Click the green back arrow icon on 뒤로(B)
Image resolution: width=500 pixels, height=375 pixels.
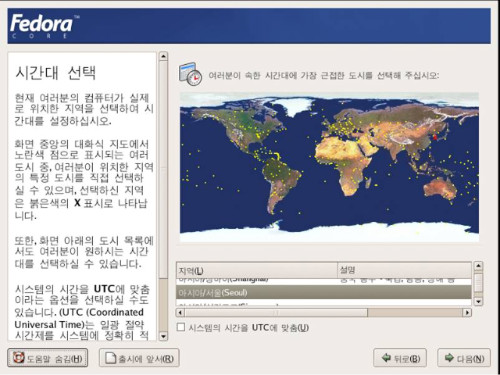tap(386, 358)
